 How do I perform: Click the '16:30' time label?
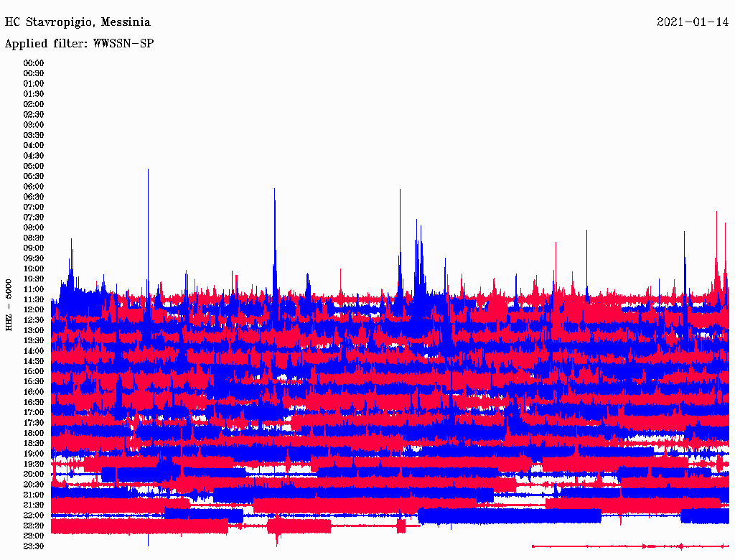click(34, 403)
